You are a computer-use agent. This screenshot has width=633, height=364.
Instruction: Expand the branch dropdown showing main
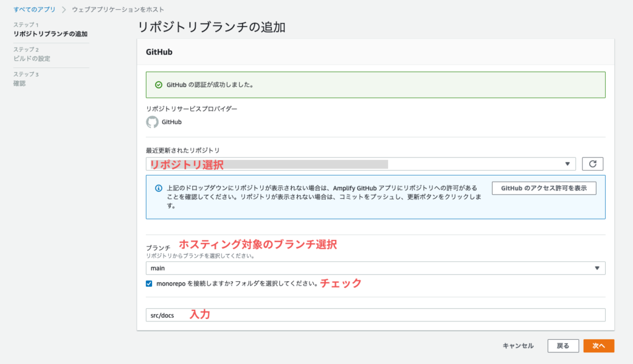click(x=375, y=268)
